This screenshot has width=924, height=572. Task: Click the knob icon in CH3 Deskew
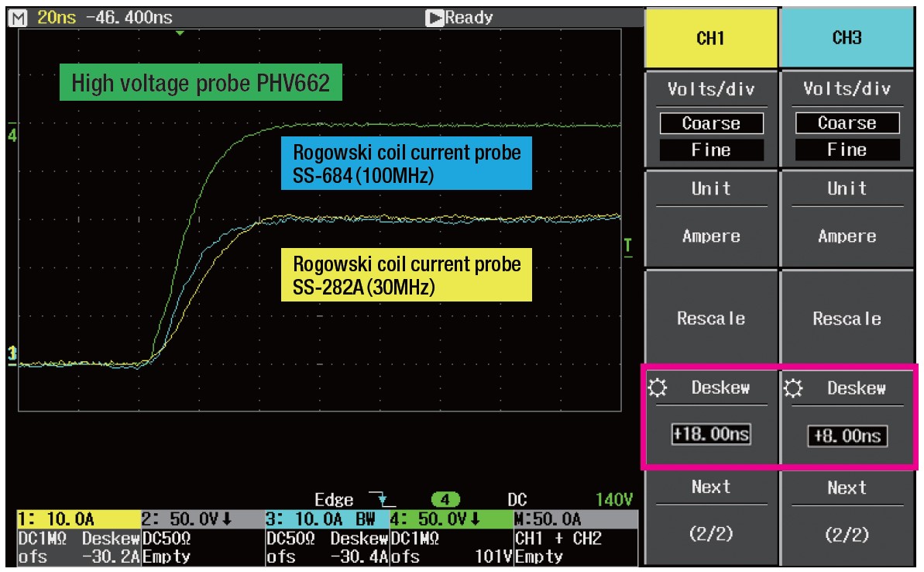[x=793, y=388]
